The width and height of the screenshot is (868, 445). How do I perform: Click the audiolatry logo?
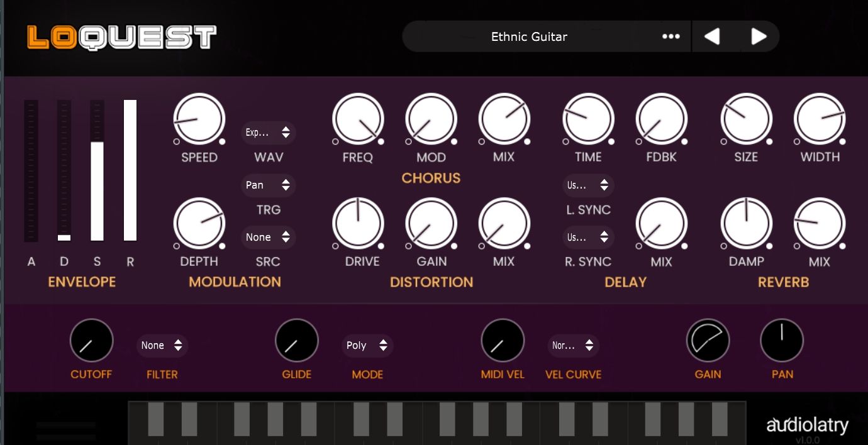[x=807, y=426]
